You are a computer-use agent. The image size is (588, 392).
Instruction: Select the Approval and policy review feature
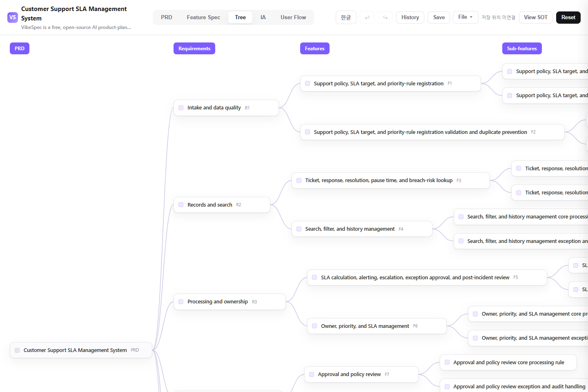[x=361, y=374]
